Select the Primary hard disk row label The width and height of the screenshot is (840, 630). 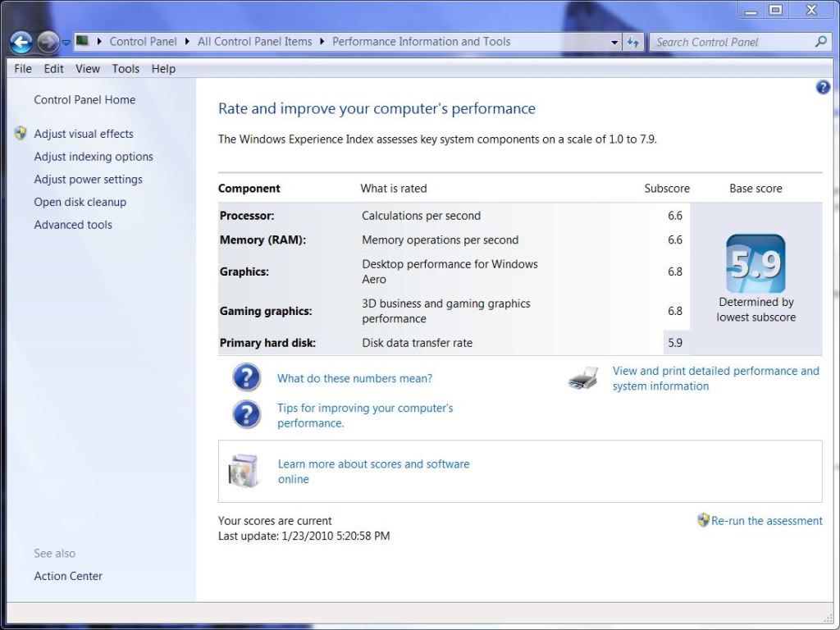(x=267, y=343)
